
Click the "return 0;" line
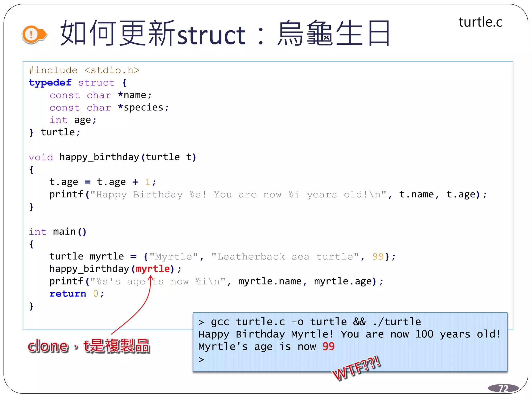click(x=77, y=294)
